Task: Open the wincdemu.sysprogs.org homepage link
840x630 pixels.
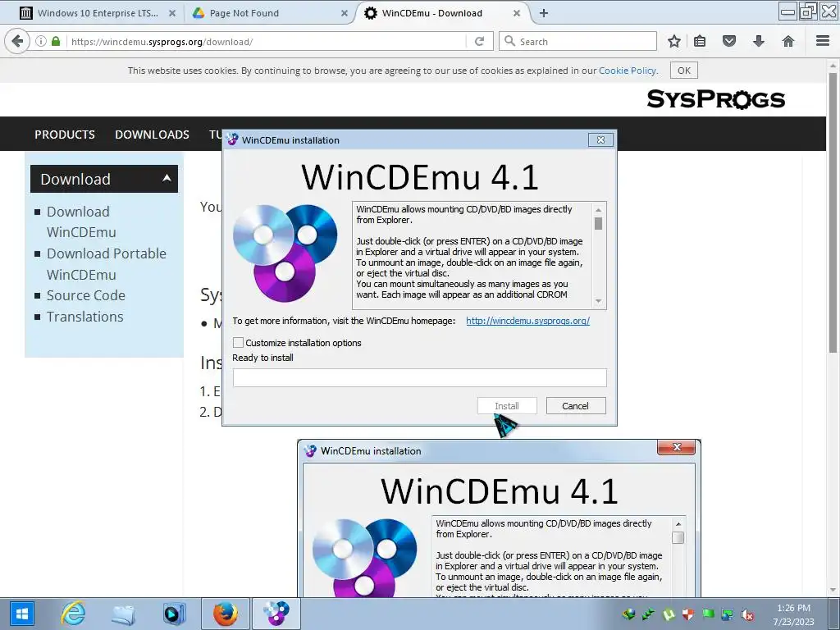Action: (x=527, y=321)
